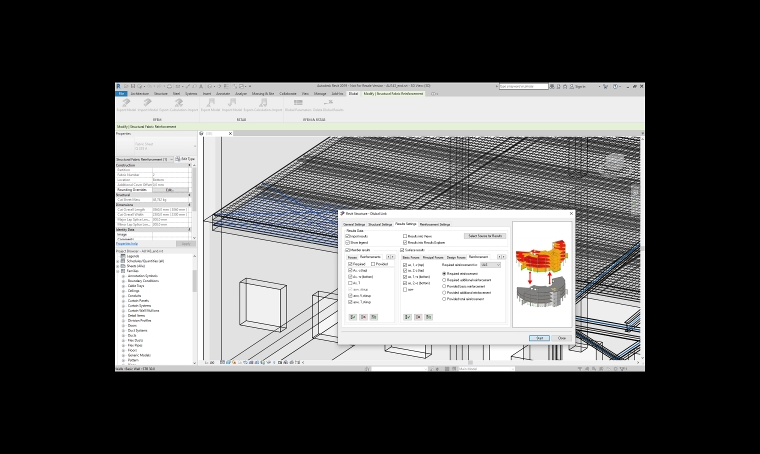Click Export Calculation Import icon in RSTAB panel

click(x=263, y=104)
